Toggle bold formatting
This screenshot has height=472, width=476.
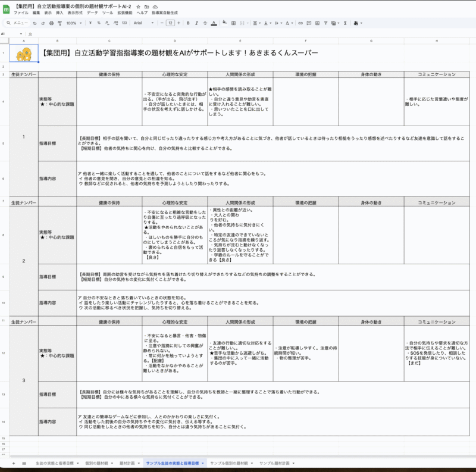(x=187, y=23)
